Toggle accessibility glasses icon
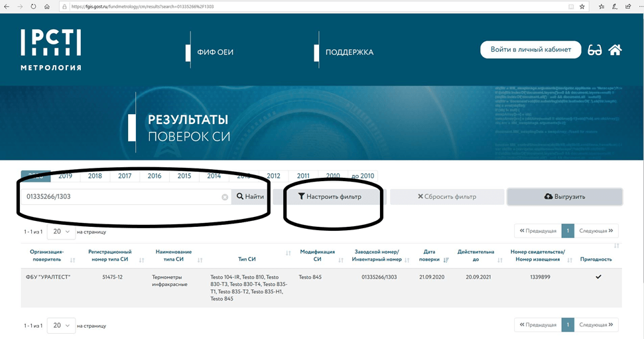 [x=594, y=50]
